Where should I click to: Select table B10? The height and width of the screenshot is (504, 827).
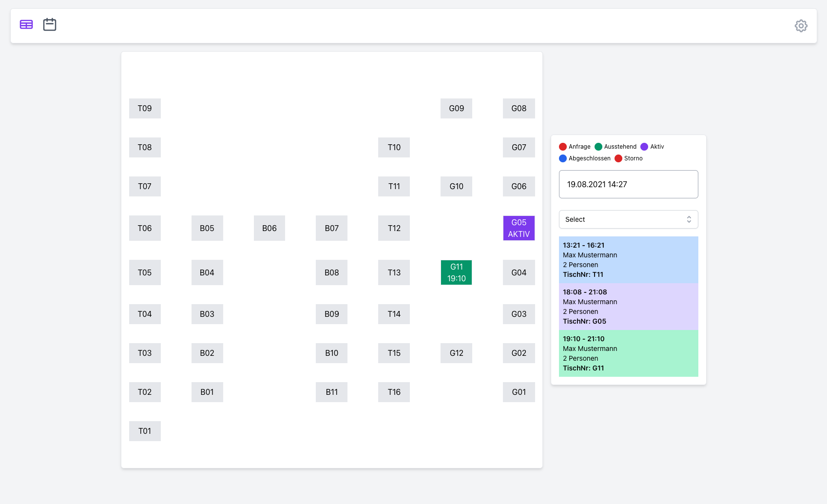332,353
